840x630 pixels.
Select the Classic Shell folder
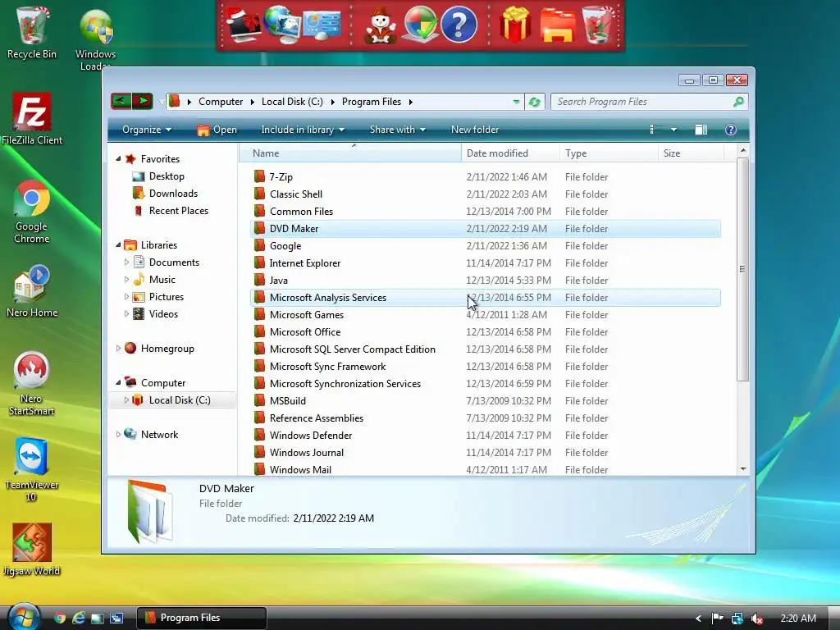tap(486, 194)
